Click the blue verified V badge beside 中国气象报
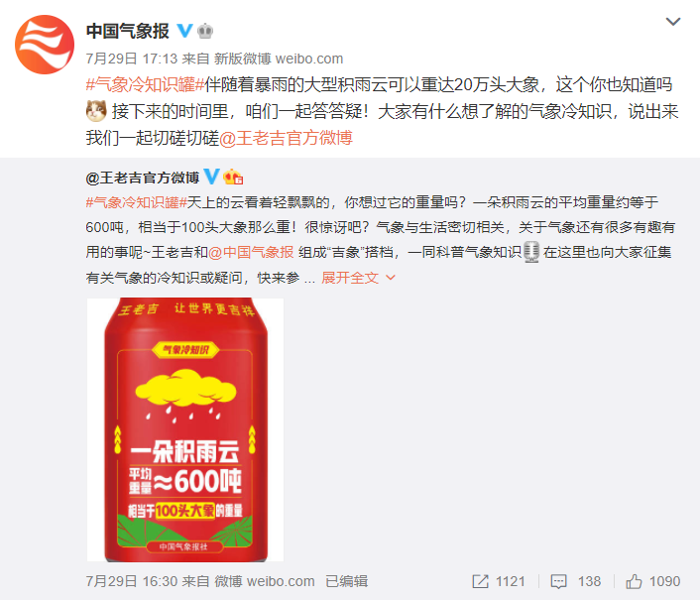Screen dimensions: 700x600 click(x=184, y=31)
